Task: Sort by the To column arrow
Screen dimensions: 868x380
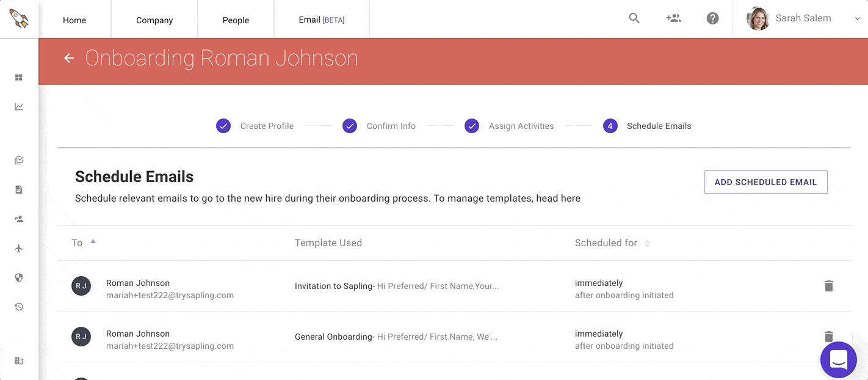Action: tap(93, 241)
